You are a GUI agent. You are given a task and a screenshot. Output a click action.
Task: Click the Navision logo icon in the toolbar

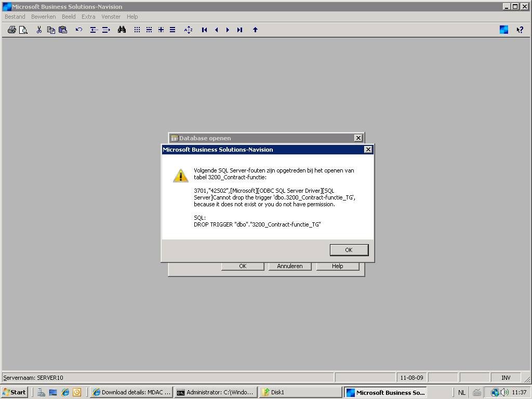[x=504, y=30]
